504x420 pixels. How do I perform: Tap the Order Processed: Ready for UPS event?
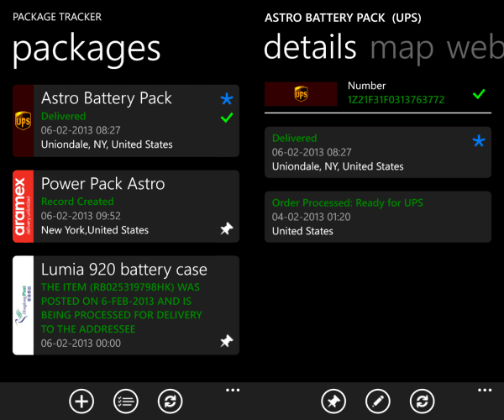378,217
